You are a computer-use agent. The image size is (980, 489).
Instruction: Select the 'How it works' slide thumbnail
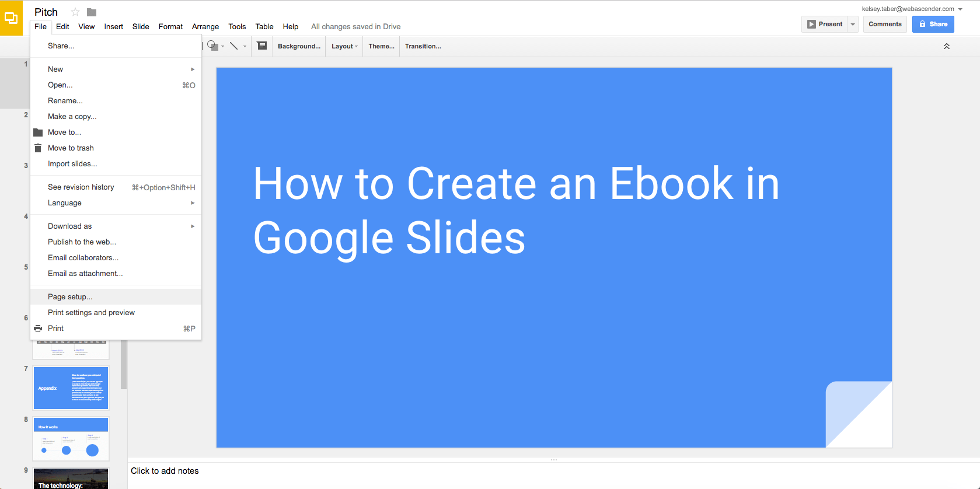[71, 439]
